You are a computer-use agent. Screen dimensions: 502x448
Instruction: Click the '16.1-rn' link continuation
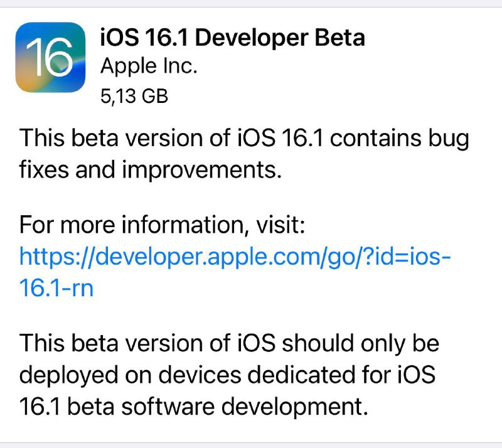pos(56,288)
